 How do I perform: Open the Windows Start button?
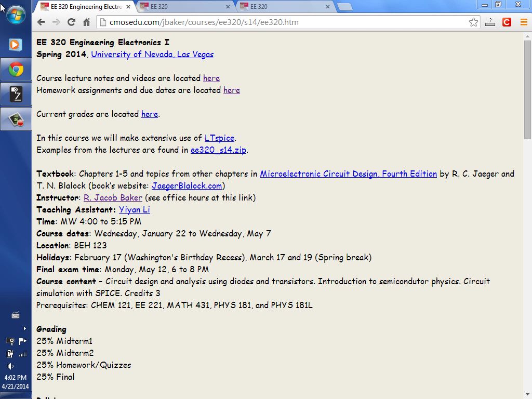pos(16,15)
